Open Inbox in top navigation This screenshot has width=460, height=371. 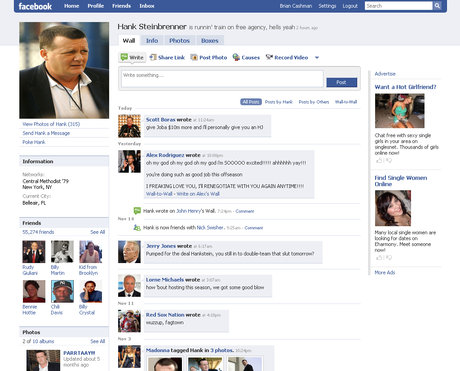click(147, 6)
